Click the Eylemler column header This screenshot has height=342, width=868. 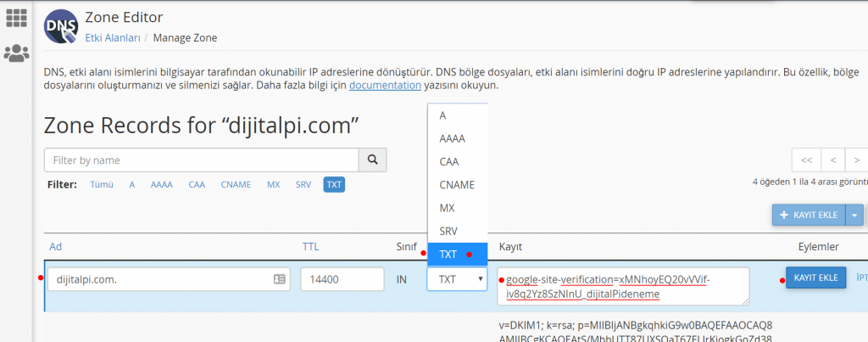[819, 247]
